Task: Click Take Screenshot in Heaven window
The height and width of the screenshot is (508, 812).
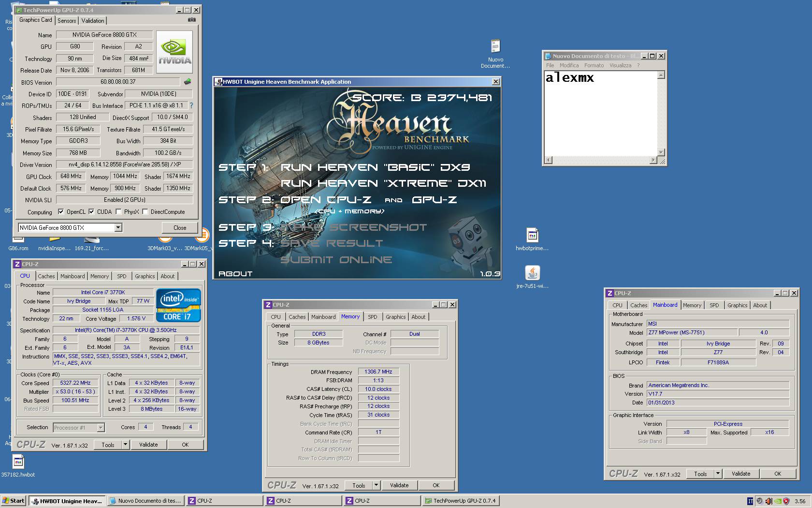Action: pyautogui.click(x=353, y=227)
